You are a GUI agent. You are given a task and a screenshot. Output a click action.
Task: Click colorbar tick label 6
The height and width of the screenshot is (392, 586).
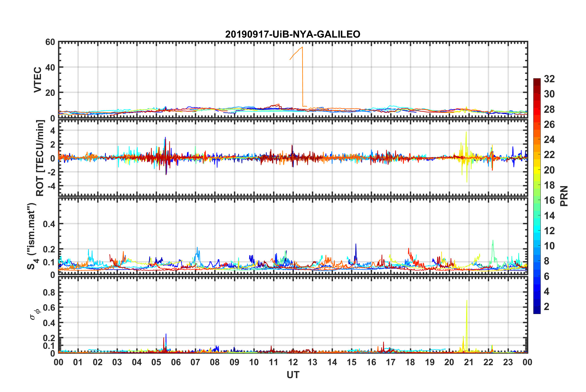coord(547,276)
